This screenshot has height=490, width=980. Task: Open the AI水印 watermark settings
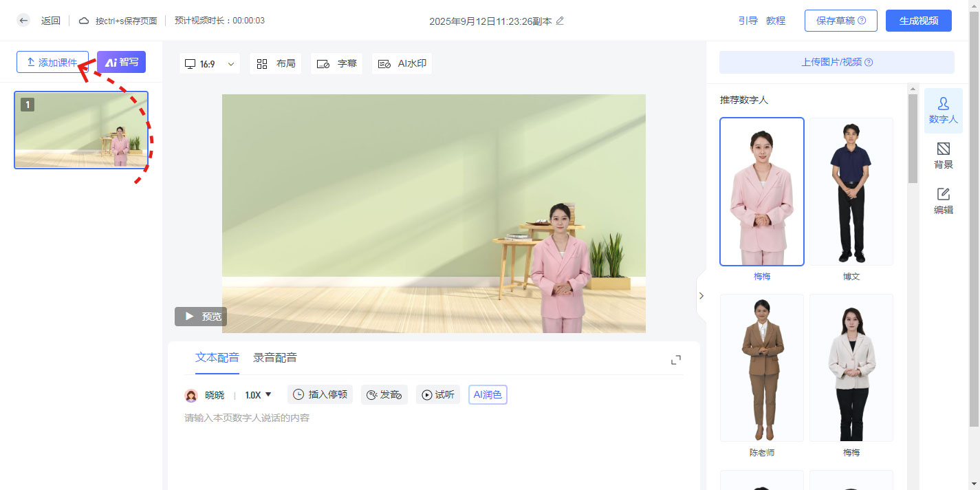point(402,63)
